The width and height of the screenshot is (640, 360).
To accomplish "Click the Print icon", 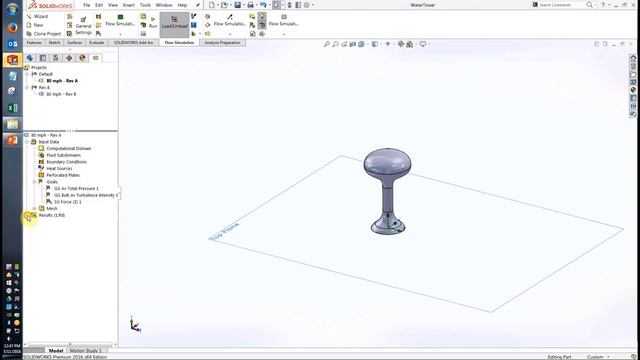I will pos(250,5).
